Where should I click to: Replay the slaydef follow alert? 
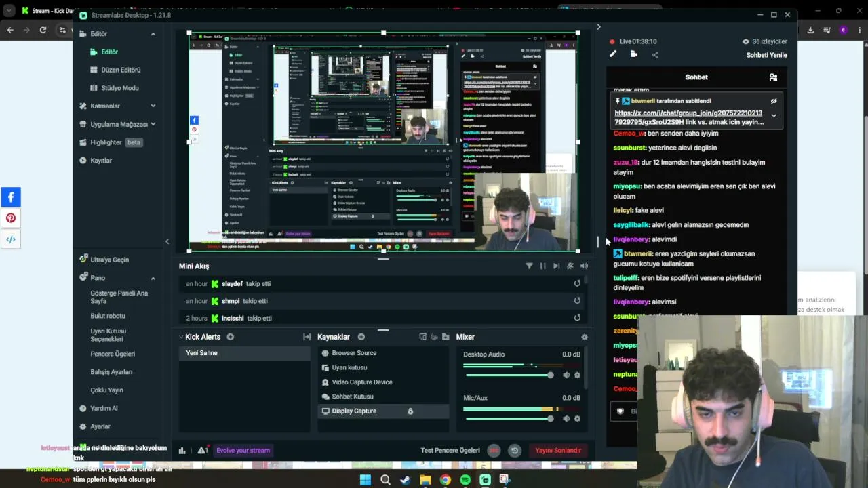coord(577,284)
